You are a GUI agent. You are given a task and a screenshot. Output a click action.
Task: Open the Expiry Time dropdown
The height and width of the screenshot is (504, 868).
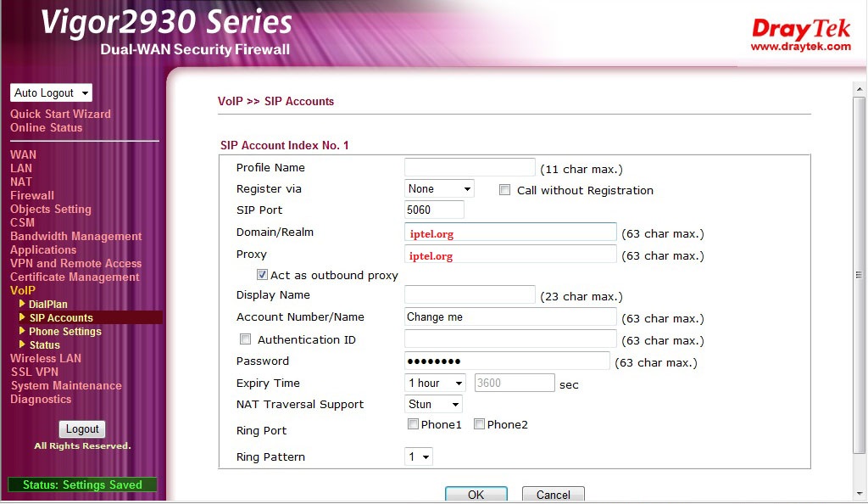(435, 383)
